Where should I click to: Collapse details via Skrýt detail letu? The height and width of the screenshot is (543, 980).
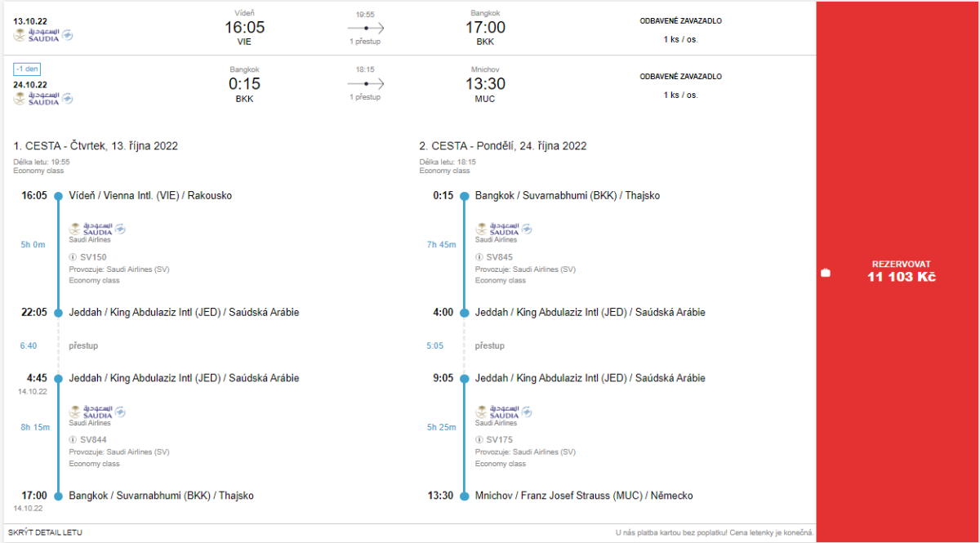pos(45,532)
